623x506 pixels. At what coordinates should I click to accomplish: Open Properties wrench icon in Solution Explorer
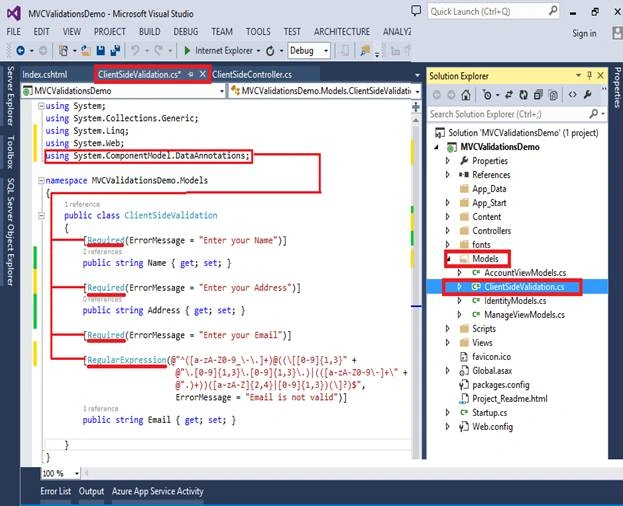coord(588,95)
